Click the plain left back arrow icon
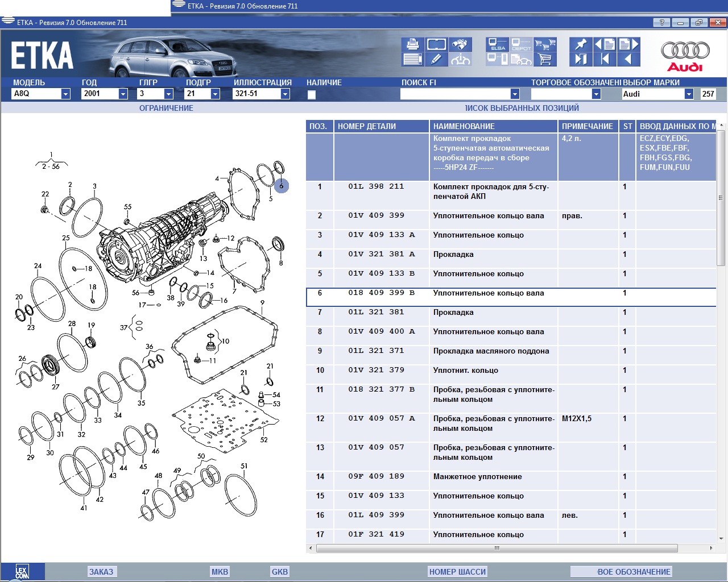The width and height of the screenshot is (728, 582). click(x=628, y=59)
